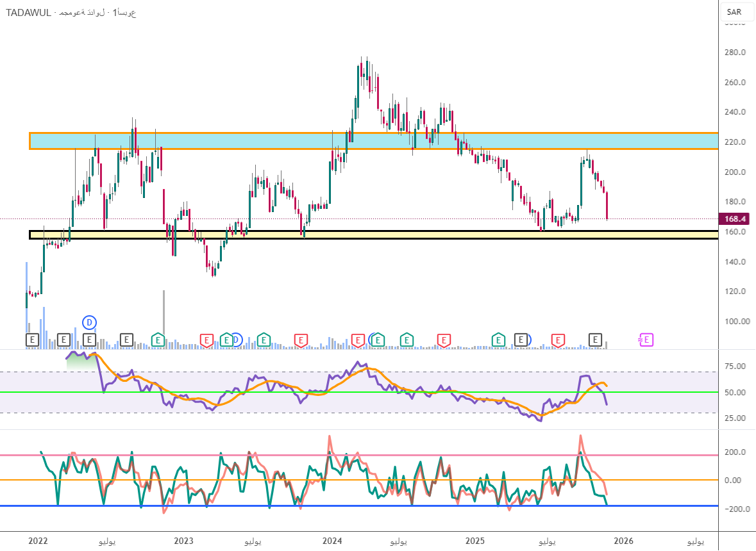Open the red E marker at early 2024
Image resolution: width=756 pixels, height=551 pixels.
tap(358, 340)
